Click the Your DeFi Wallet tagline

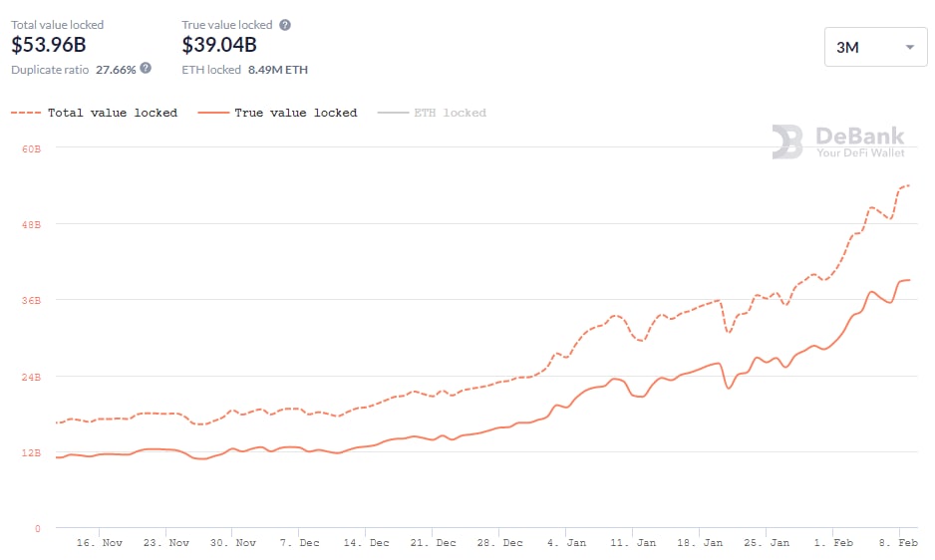pyautogui.click(x=859, y=152)
